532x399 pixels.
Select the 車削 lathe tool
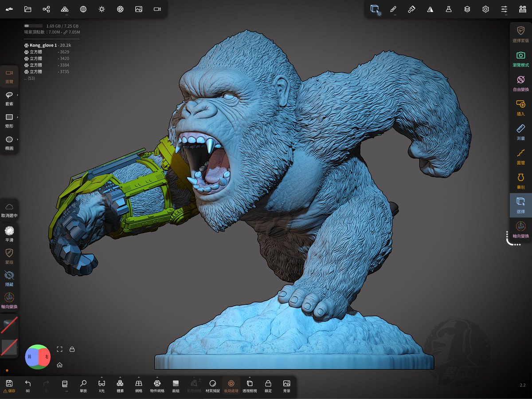pos(521,181)
